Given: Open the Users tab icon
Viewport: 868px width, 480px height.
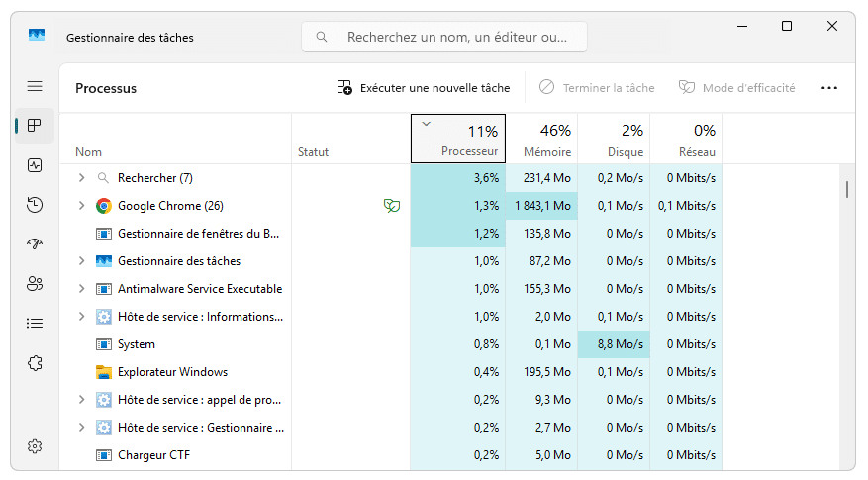Looking at the screenshot, I should 35,283.
